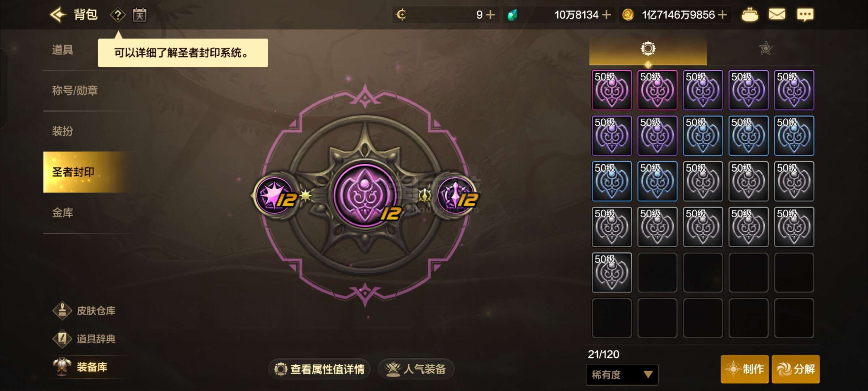Select the central purple seal emblem
Image resolution: width=868 pixels, height=391 pixels.
tap(365, 195)
